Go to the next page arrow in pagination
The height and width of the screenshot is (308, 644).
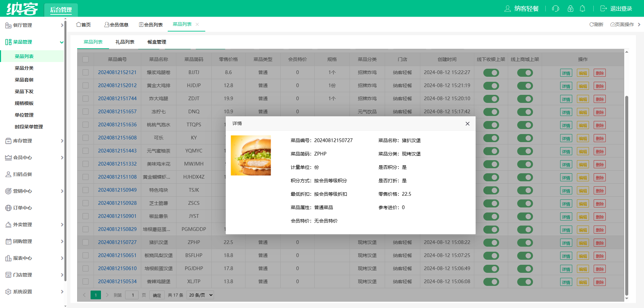coord(107,295)
